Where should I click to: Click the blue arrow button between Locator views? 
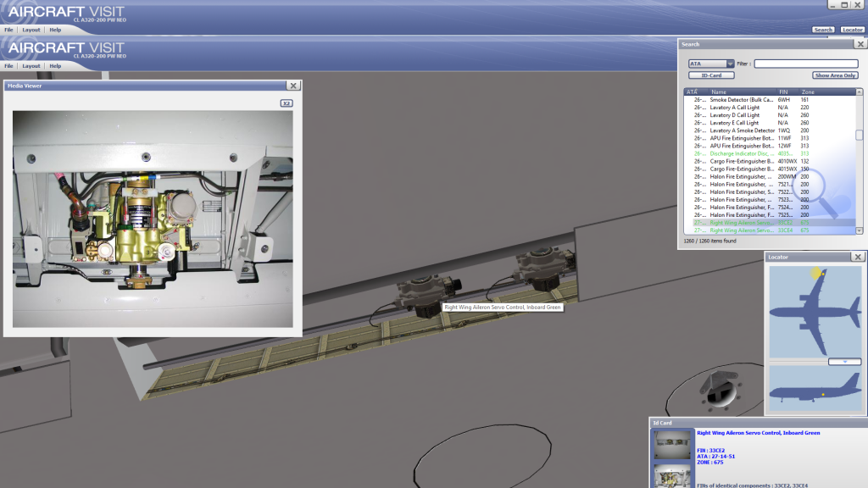(x=845, y=362)
